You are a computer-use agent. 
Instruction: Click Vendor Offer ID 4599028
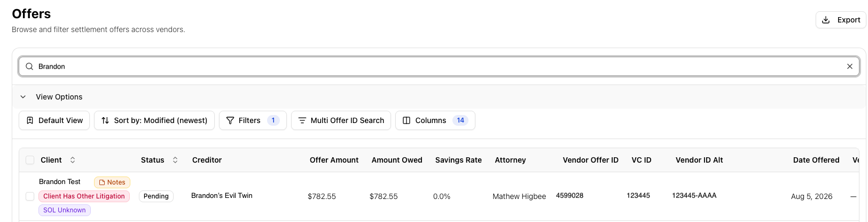(569, 196)
